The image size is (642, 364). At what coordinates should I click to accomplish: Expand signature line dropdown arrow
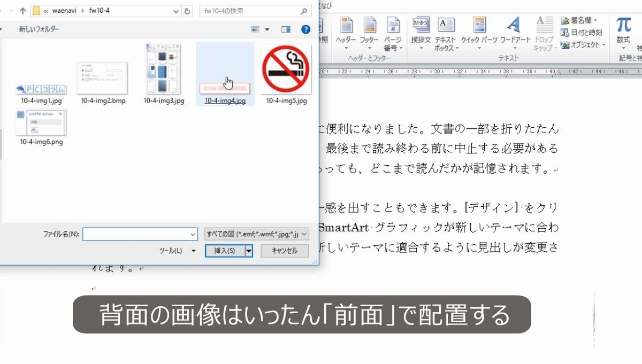(596, 20)
